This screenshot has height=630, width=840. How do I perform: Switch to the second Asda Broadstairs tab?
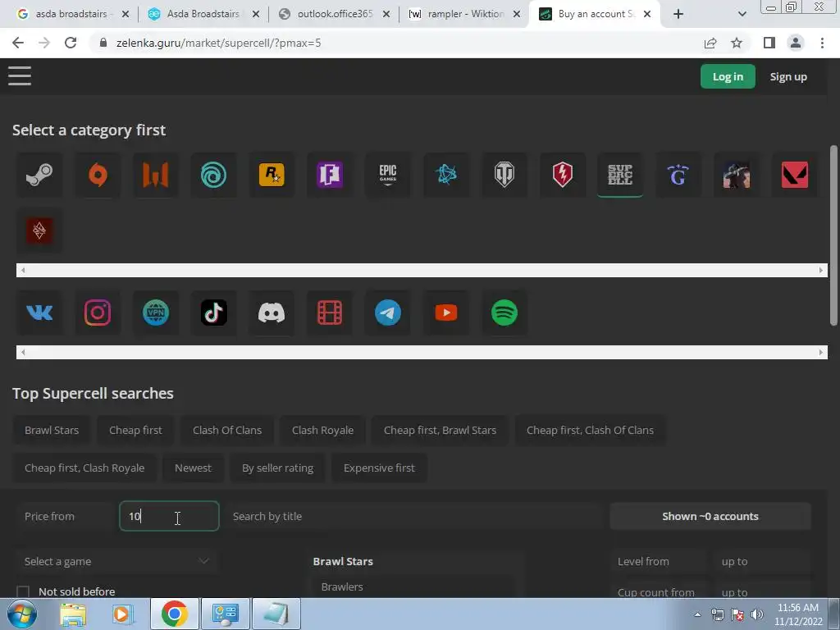pyautogui.click(x=203, y=14)
